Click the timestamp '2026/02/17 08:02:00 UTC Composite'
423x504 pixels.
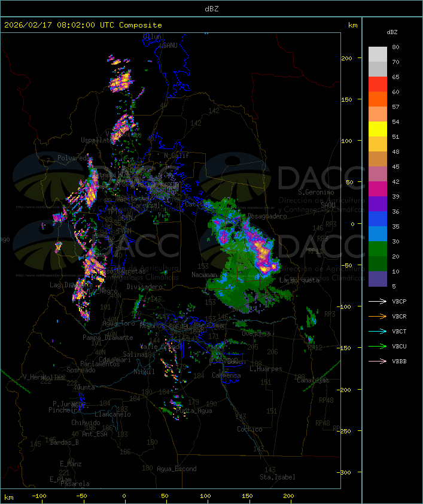pos(83,25)
